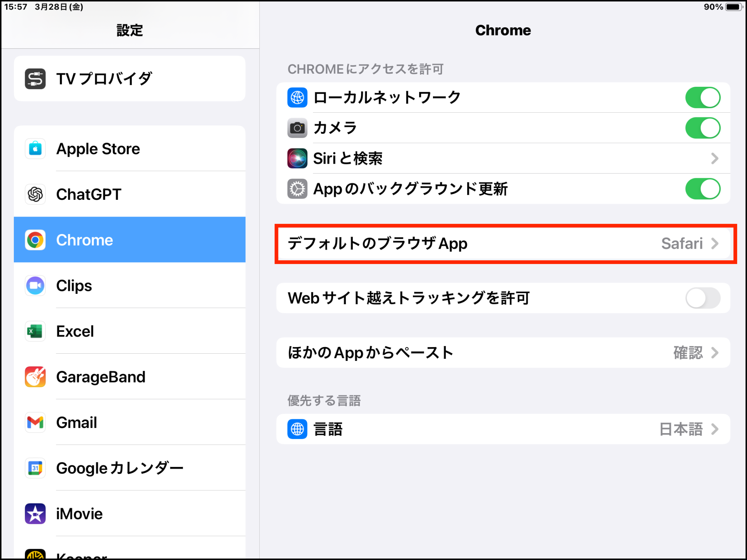Select Gmail in the settings list
The image size is (747, 560).
point(129,423)
